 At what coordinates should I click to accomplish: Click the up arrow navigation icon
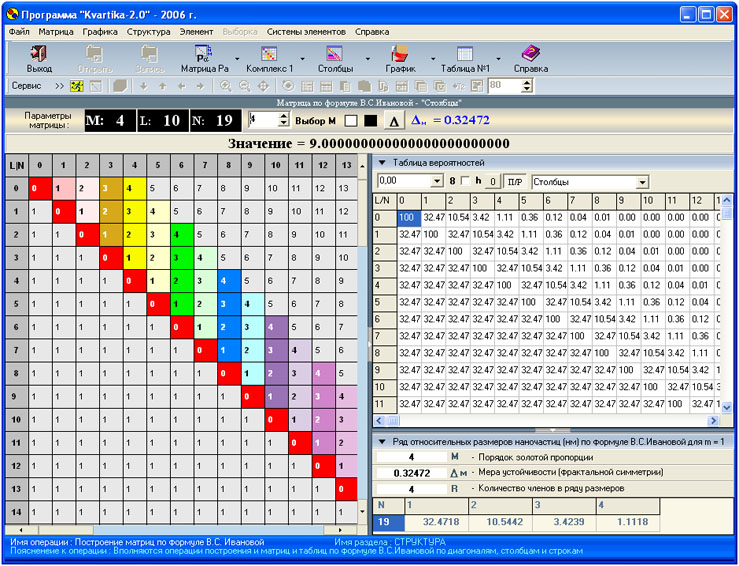[163, 86]
